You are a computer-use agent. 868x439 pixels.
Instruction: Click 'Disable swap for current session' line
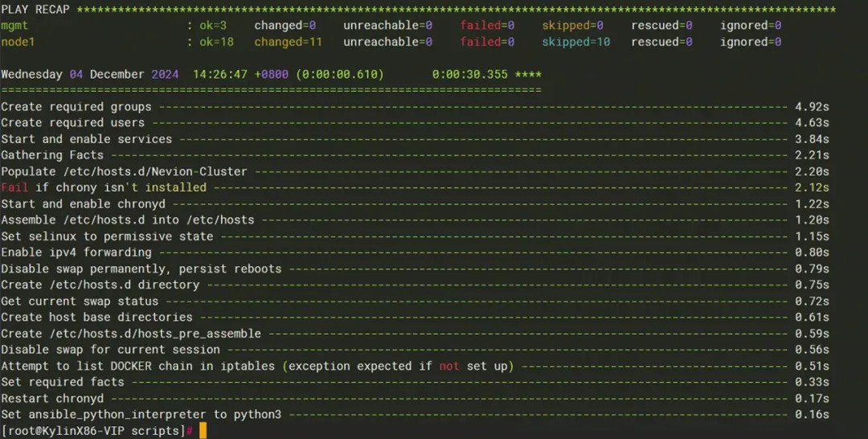click(x=415, y=349)
